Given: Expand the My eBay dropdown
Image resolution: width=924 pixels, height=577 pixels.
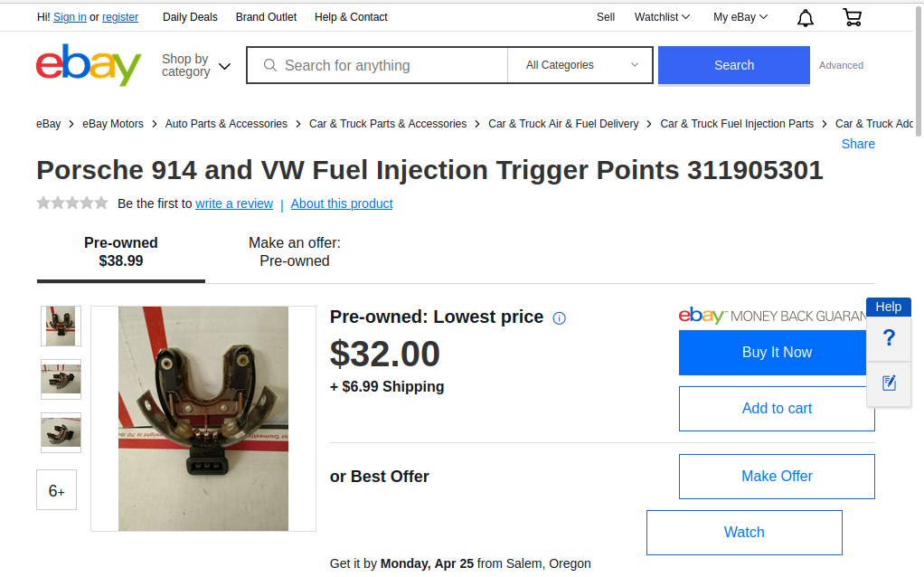Looking at the screenshot, I should coord(740,17).
